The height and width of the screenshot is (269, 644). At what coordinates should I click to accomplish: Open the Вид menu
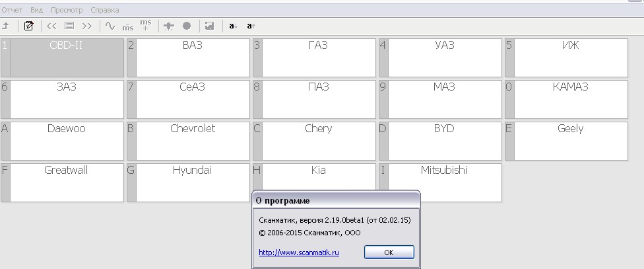point(36,10)
